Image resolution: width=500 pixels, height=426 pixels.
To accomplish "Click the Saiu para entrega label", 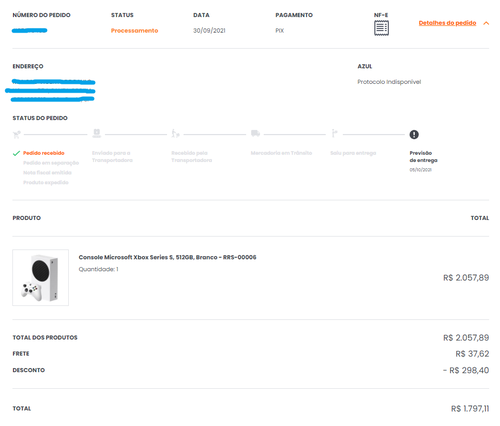I will click(x=353, y=153).
